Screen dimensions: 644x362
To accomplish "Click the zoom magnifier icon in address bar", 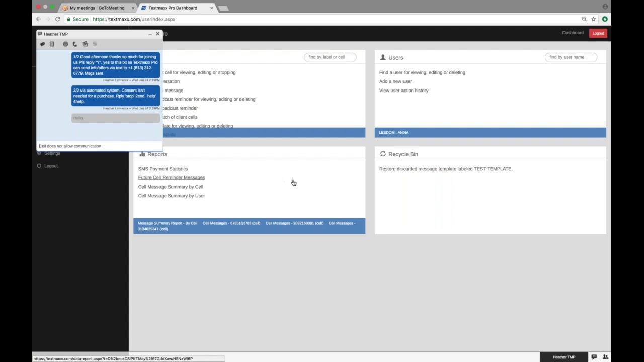I will (584, 19).
